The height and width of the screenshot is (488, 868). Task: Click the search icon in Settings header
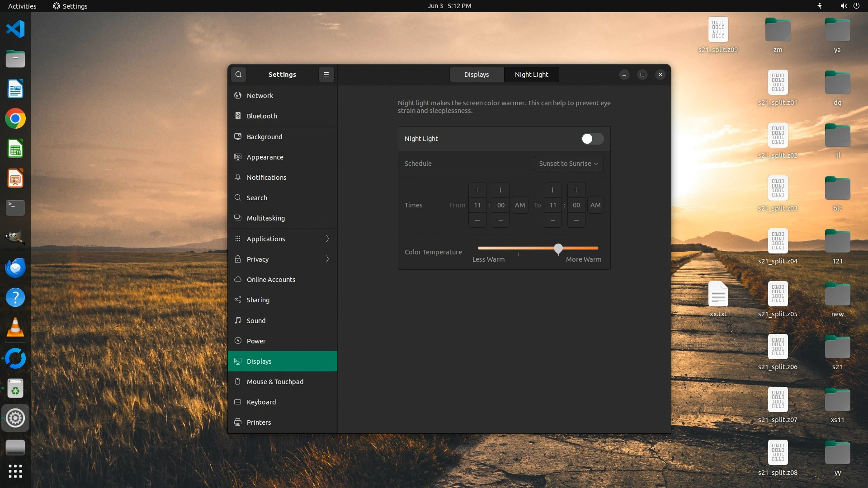click(x=239, y=75)
